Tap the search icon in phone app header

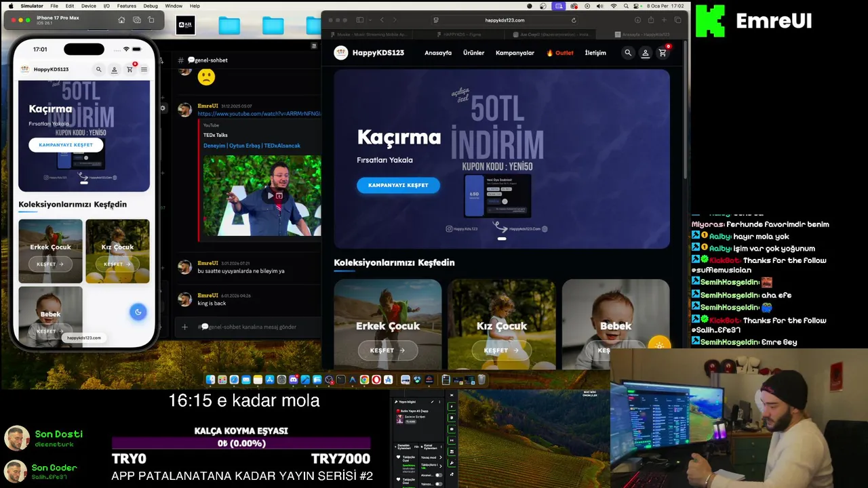tap(98, 69)
